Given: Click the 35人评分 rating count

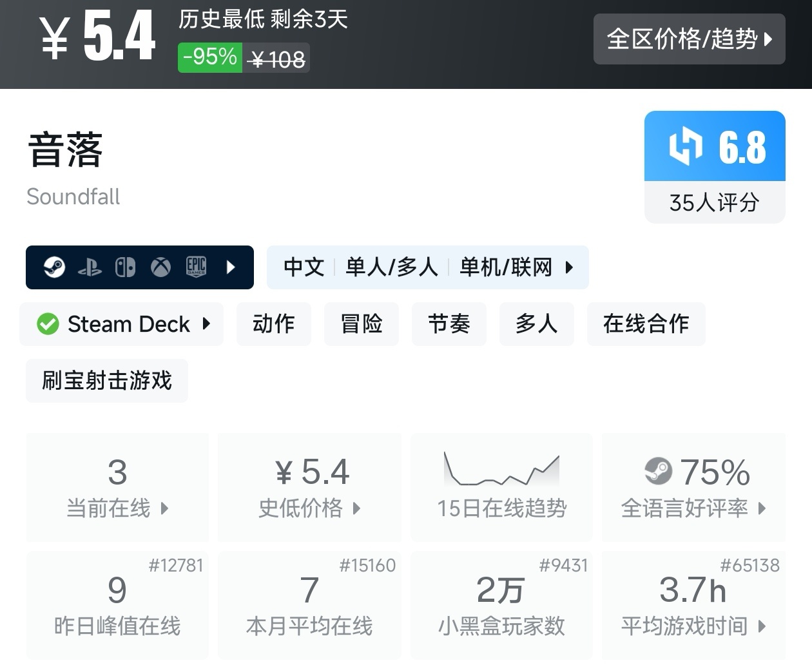Looking at the screenshot, I should [x=715, y=202].
